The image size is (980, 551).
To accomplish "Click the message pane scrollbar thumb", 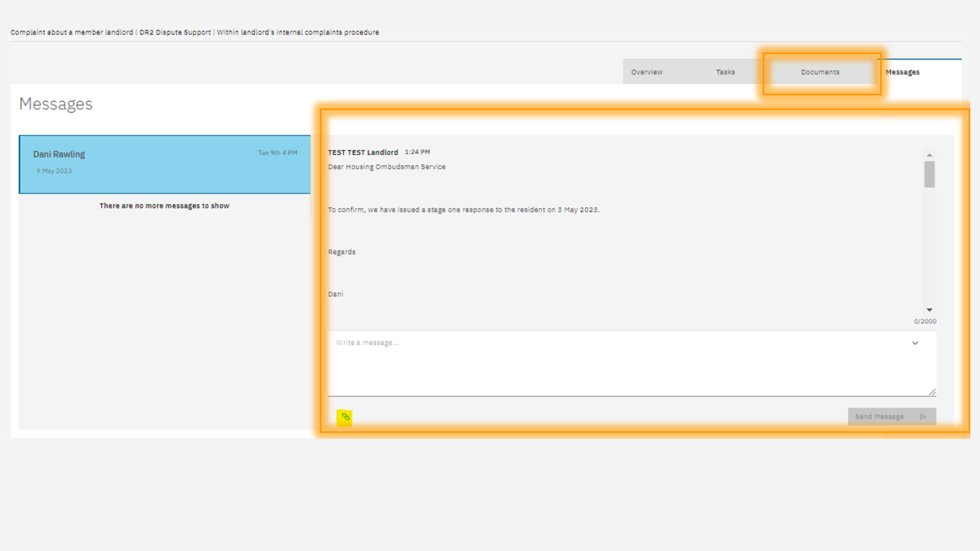I will click(x=929, y=174).
